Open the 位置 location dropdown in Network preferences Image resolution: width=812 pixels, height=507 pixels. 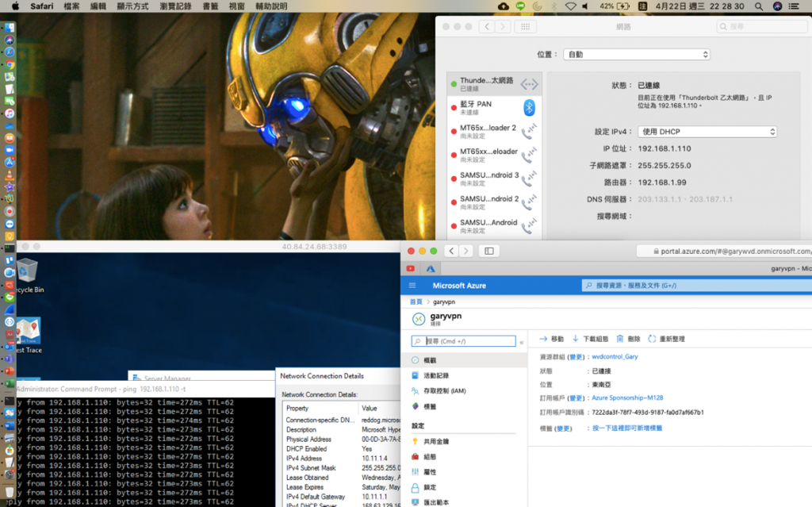[637, 55]
